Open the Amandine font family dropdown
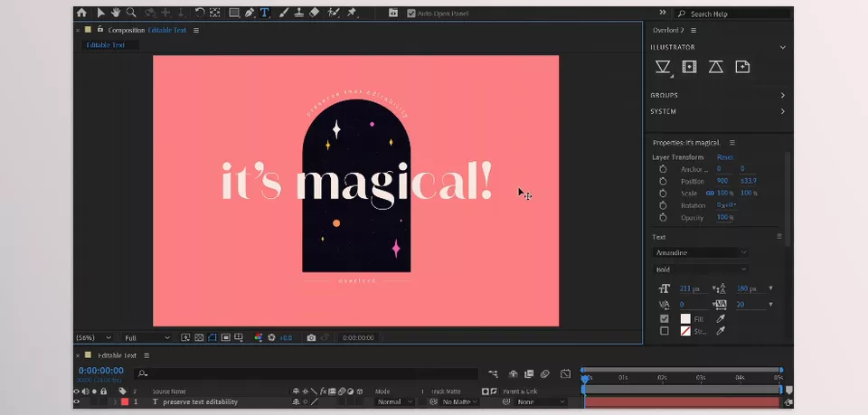Screen dimensions: 868x415 coord(700,253)
